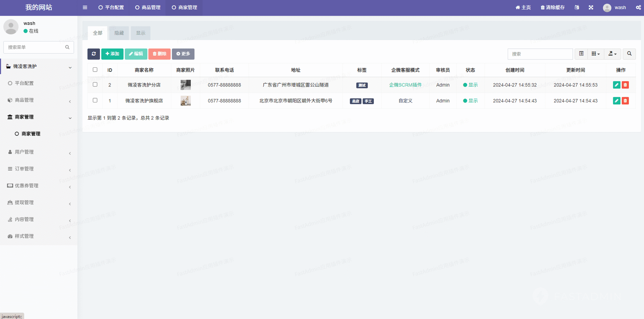Select the header checkbox to select all rows
644x319 pixels.
point(95,70)
